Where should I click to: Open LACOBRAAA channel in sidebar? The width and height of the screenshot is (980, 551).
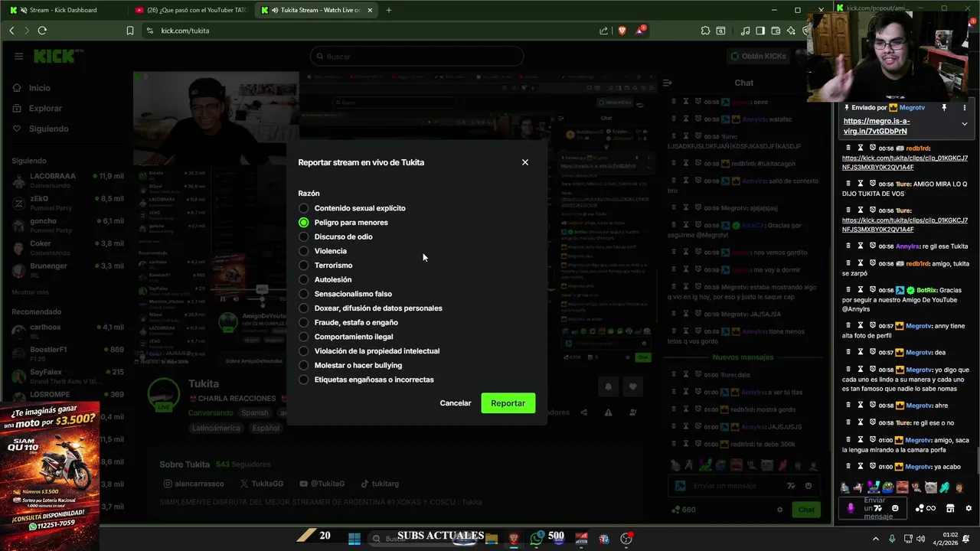[x=67, y=181]
